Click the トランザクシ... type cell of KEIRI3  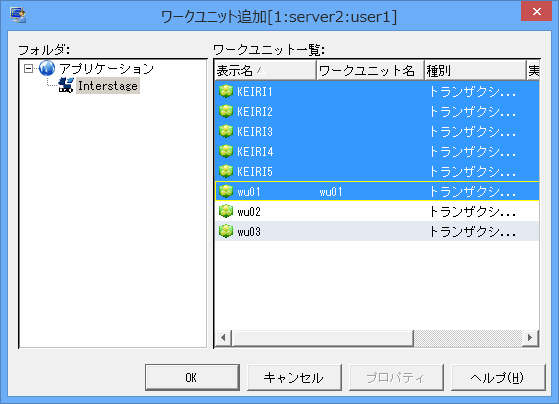[473, 132]
